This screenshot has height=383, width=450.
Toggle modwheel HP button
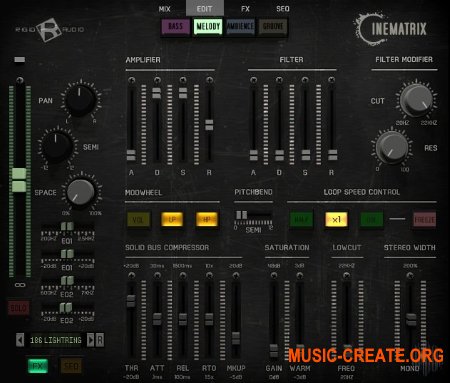pos(207,219)
